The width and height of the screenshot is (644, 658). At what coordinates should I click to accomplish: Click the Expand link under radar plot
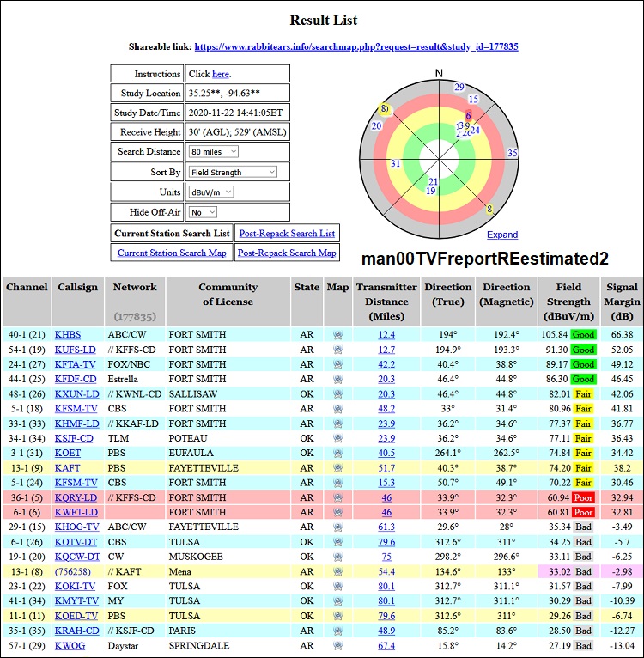click(x=502, y=235)
